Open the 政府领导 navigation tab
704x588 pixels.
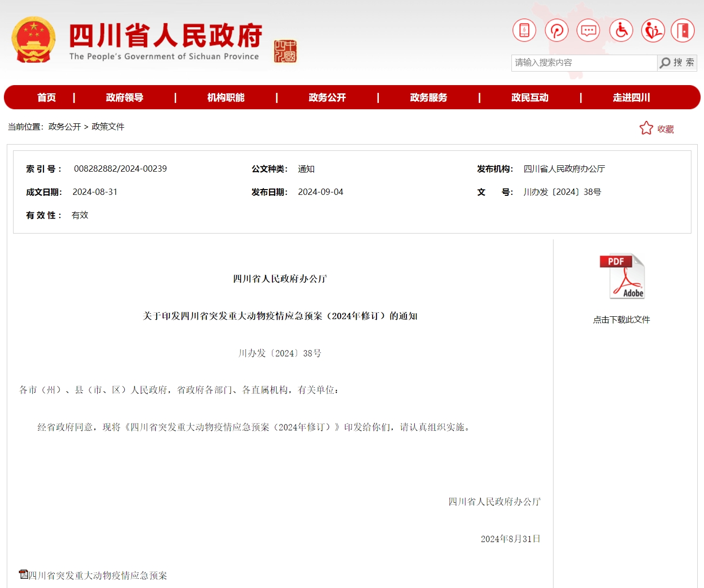pyautogui.click(x=124, y=98)
